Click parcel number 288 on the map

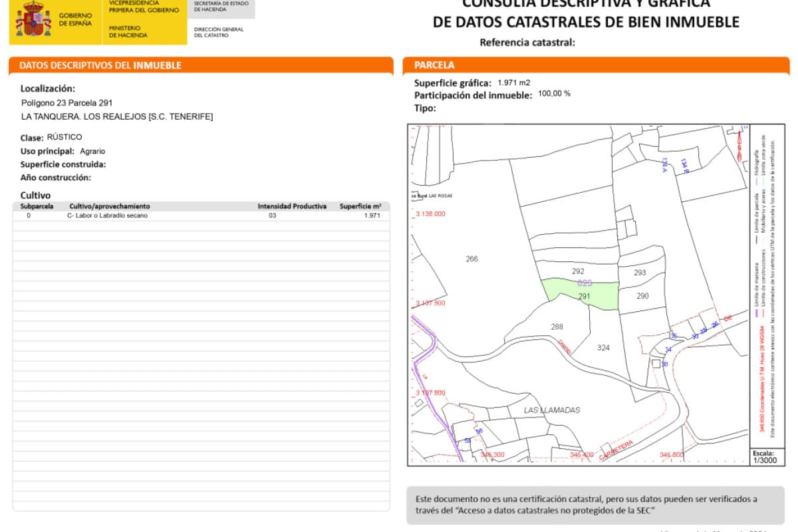point(557,327)
